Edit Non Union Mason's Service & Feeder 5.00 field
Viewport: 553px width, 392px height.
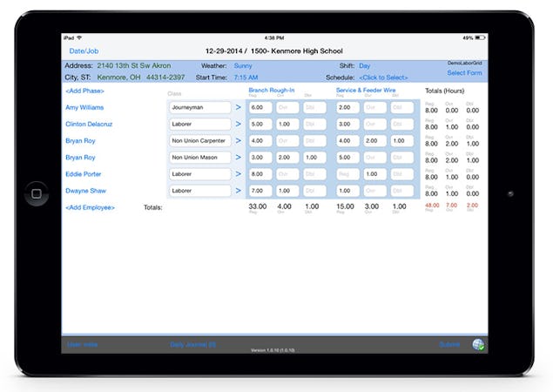point(347,157)
